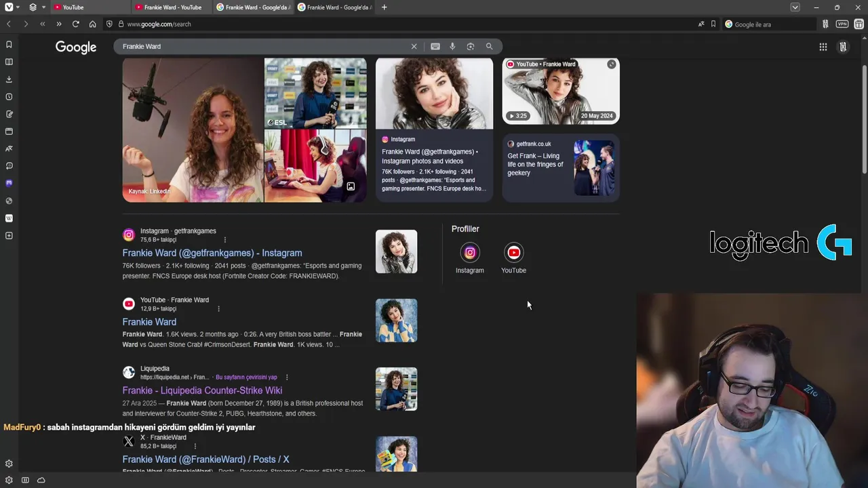The image size is (868, 488).
Task: Submit search with the magnifier icon
Action: coord(489,46)
